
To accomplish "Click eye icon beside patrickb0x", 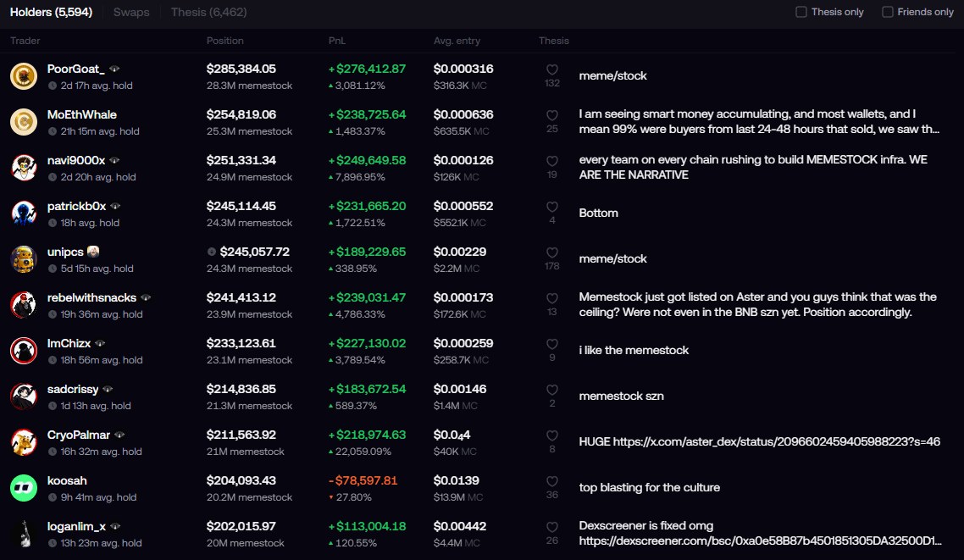I will pos(115,206).
